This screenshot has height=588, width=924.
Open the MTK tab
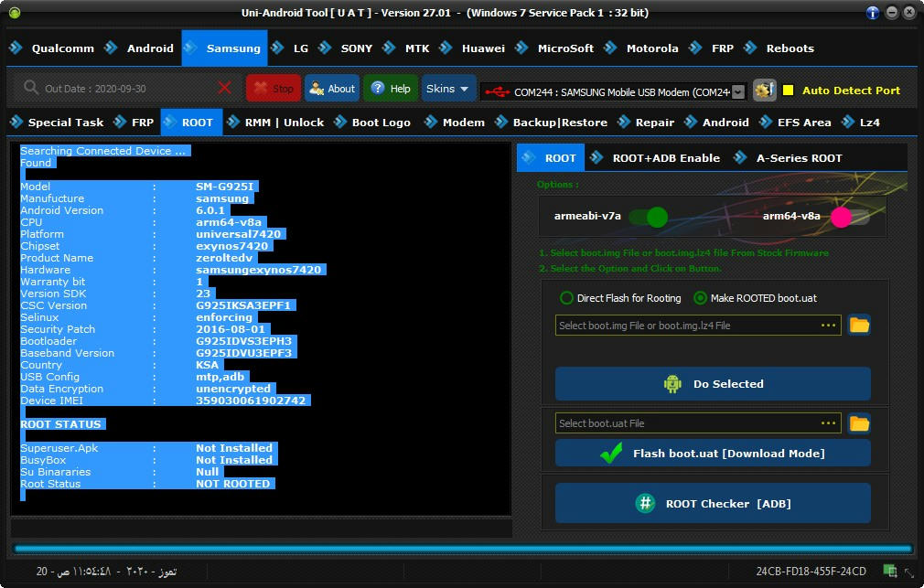click(x=406, y=48)
